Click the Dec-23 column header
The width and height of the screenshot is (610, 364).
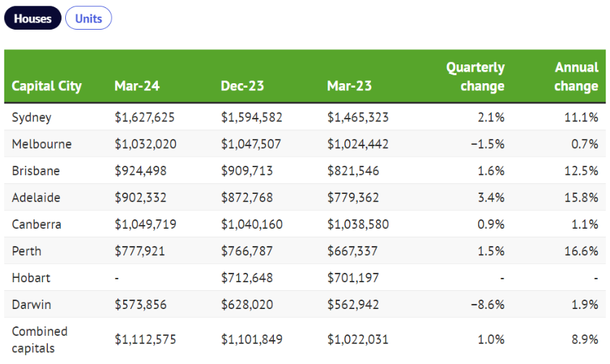tap(242, 86)
